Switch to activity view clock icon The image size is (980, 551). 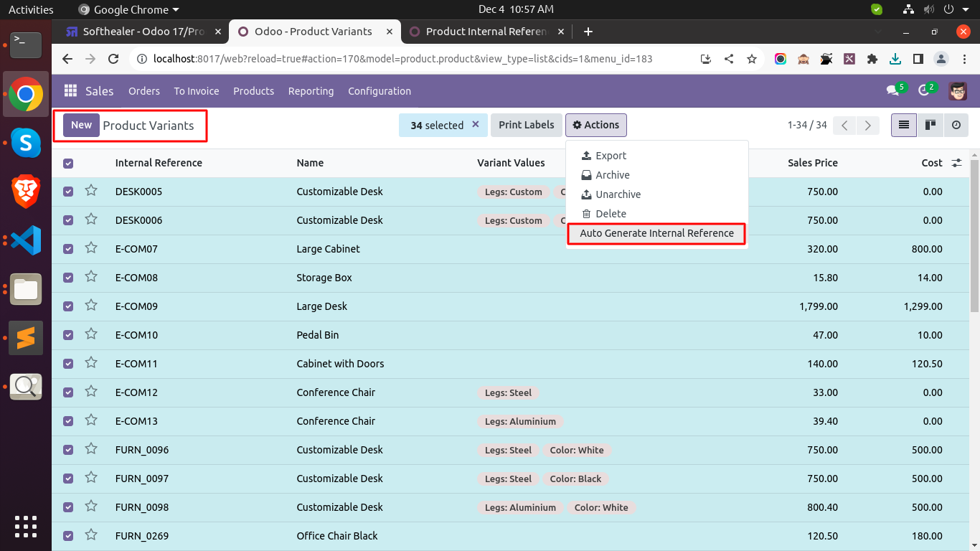pos(956,125)
